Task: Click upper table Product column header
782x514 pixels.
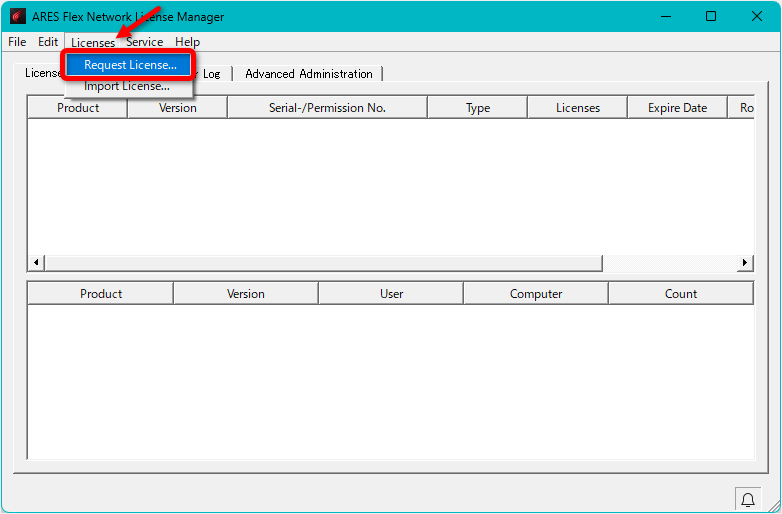Action: [x=78, y=108]
